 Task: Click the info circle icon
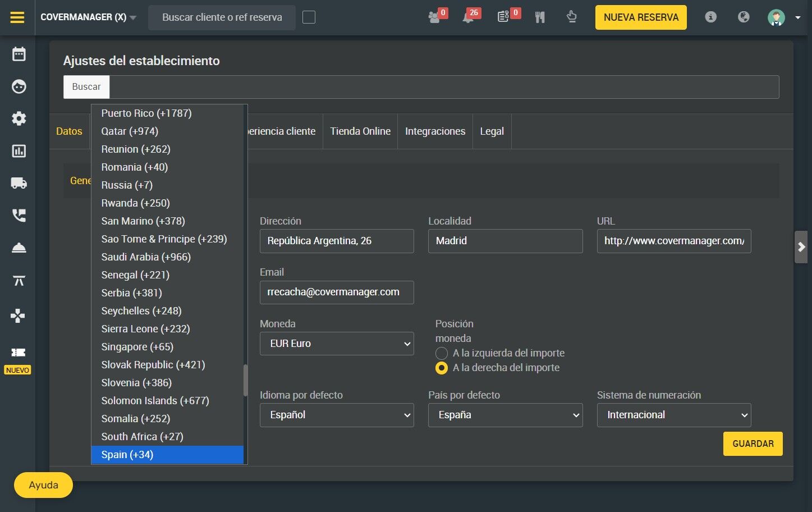[710, 17]
